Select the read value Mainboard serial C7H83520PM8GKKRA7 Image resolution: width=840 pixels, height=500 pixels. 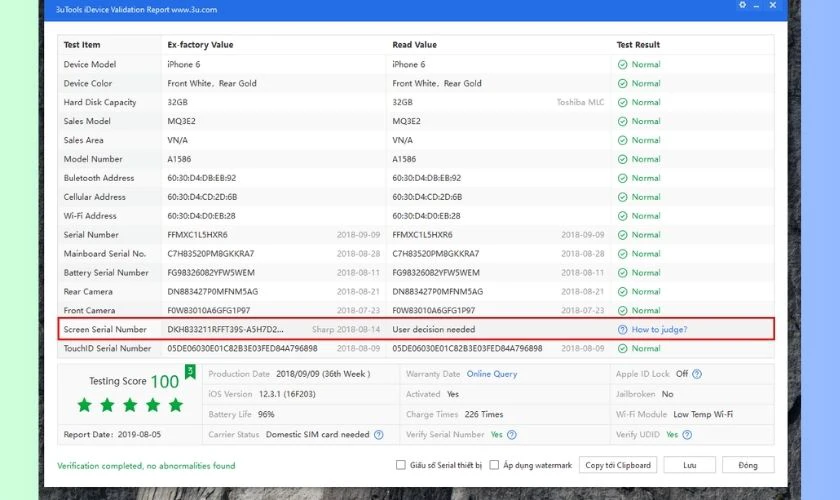436,254
